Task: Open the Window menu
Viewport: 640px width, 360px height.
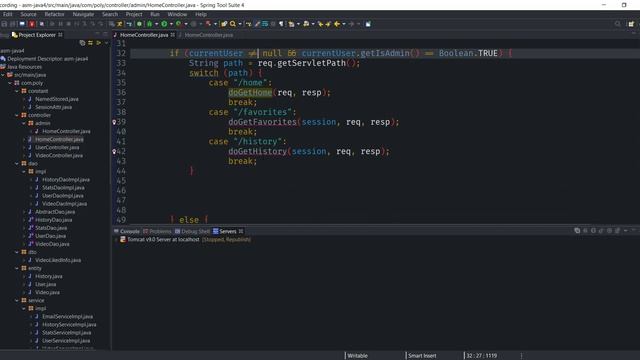Action: tap(177, 14)
